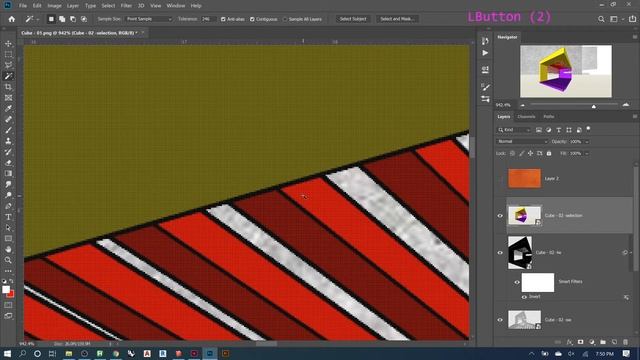Select the Dodge tool
This screenshot has width=640, height=360.
(8, 195)
